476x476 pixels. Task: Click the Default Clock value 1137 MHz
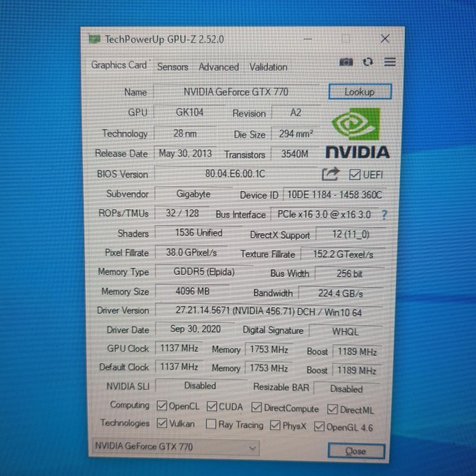pos(179,367)
